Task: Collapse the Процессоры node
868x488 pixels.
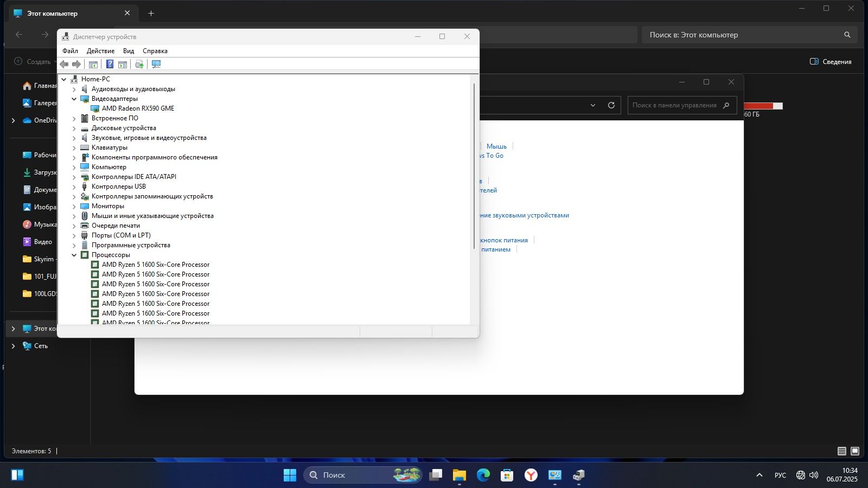Action: click(x=74, y=255)
